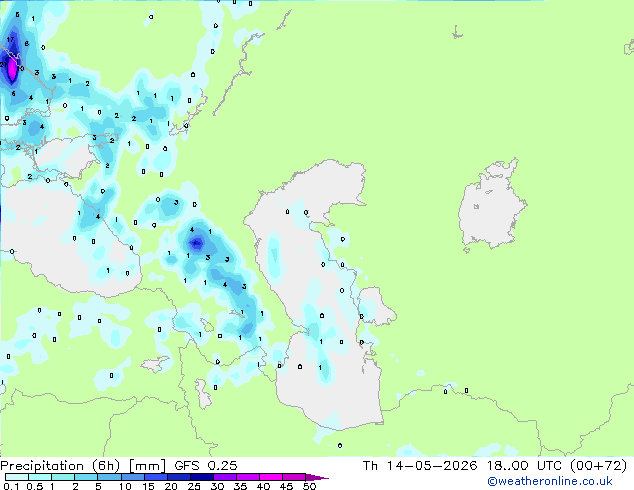
Task: Click the purple 30–35 mm legend swatch
Action: tap(225, 477)
